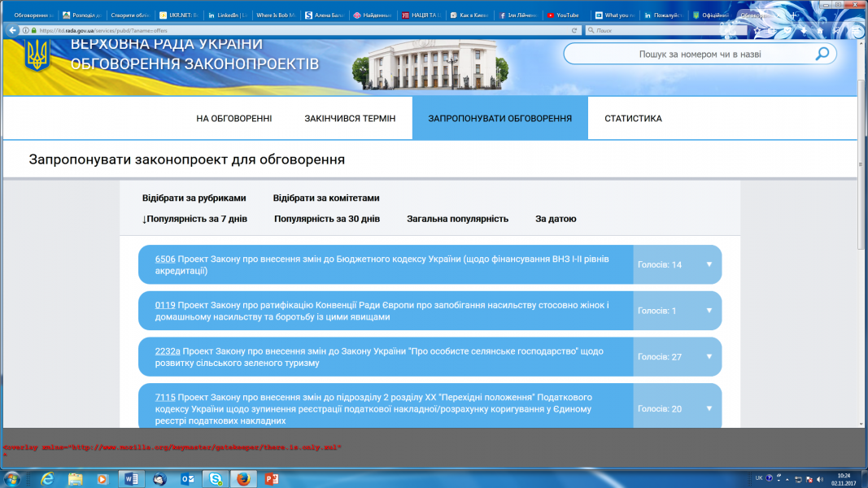Open Microsoft Word from the taskbar
Image resolution: width=868 pixels, height=488 pixels.
[x=130, y=478]
